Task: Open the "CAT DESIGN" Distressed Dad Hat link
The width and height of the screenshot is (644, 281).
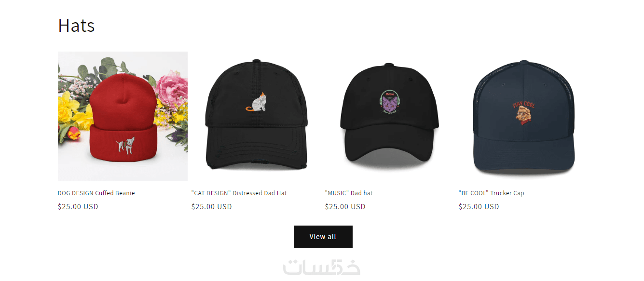Action: 239,193
